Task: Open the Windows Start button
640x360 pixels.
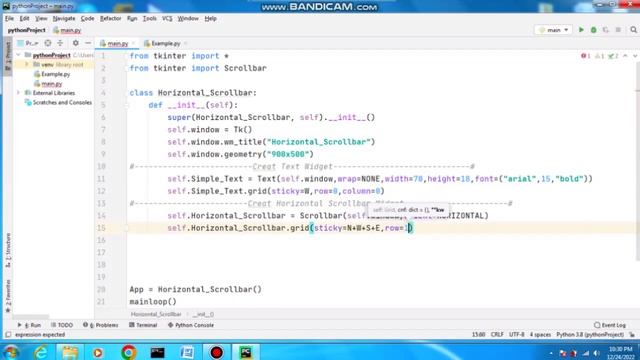Action: pyautogui.click(x=11, y=352)
